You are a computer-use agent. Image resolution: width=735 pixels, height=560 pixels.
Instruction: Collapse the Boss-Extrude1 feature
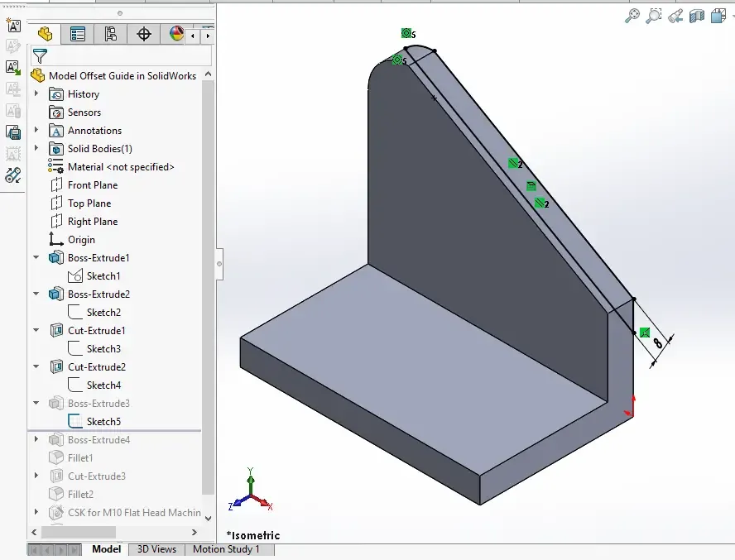36,258
